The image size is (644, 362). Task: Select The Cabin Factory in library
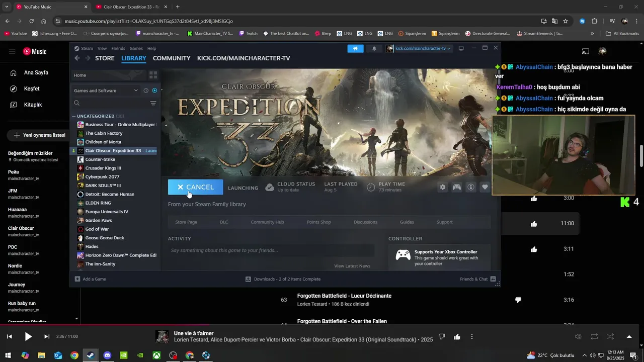[104, 133]
